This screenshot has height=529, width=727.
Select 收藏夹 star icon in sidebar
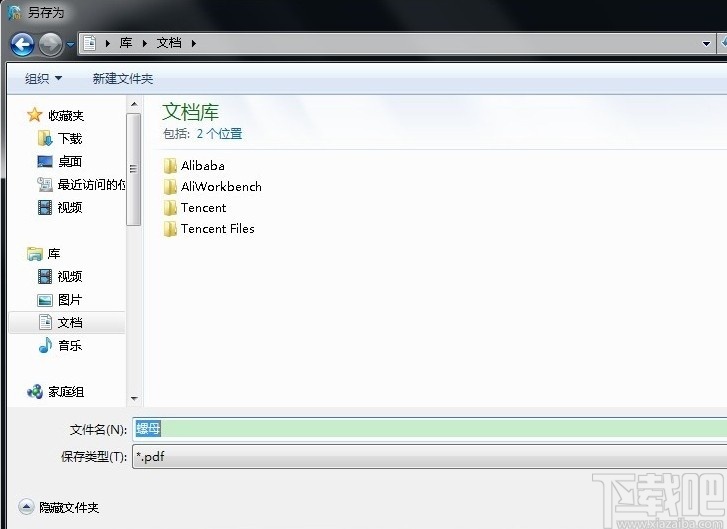[35, 115]
